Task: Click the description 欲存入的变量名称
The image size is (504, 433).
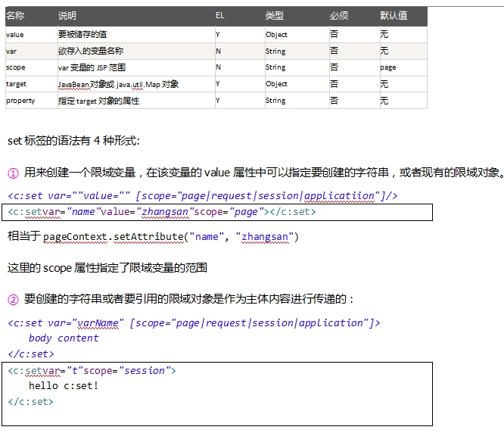Action: (91, 51)
